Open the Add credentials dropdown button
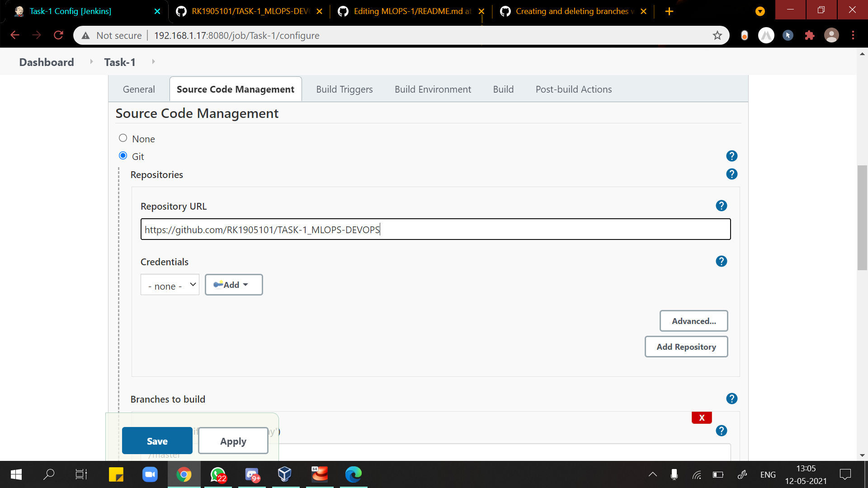Screen dimensions: 868x488 click(x=234, y=285)
